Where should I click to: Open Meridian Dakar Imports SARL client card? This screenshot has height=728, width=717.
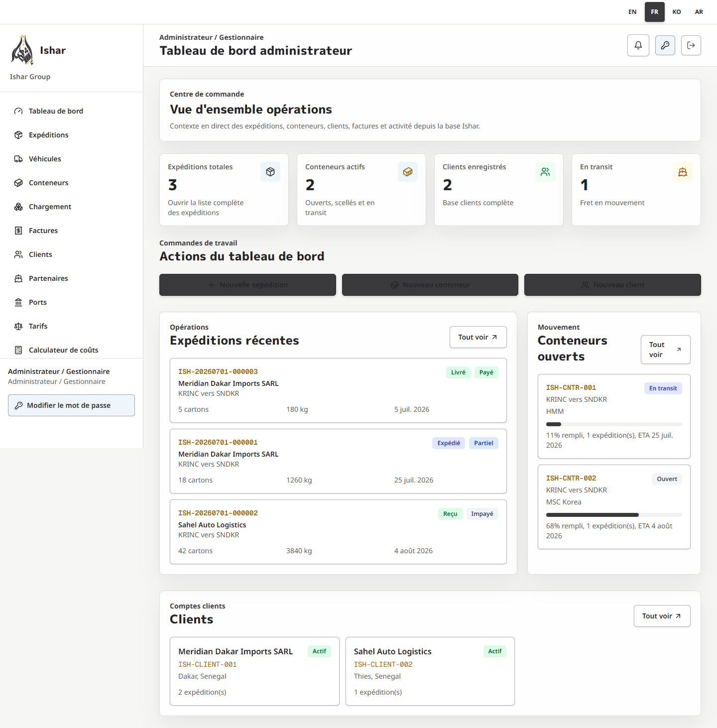[x=254, y=671]
